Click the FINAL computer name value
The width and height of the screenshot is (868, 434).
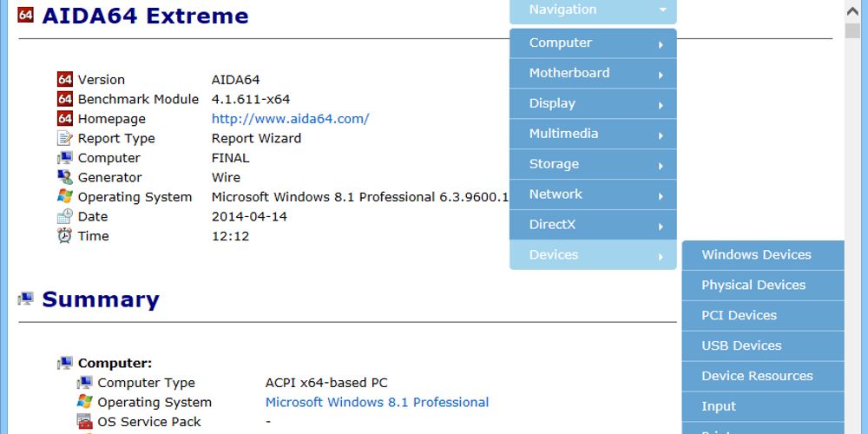pyautogui.click(x=230, y=158)
